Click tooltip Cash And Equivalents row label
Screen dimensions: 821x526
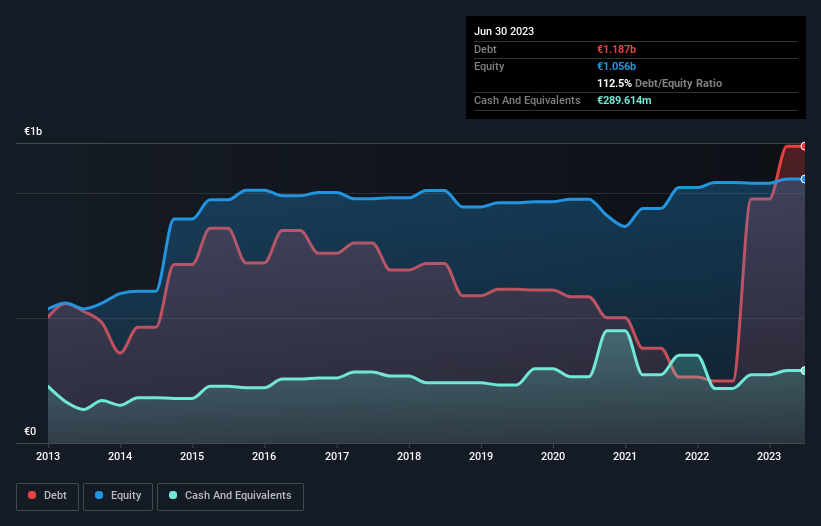[527, 100]
